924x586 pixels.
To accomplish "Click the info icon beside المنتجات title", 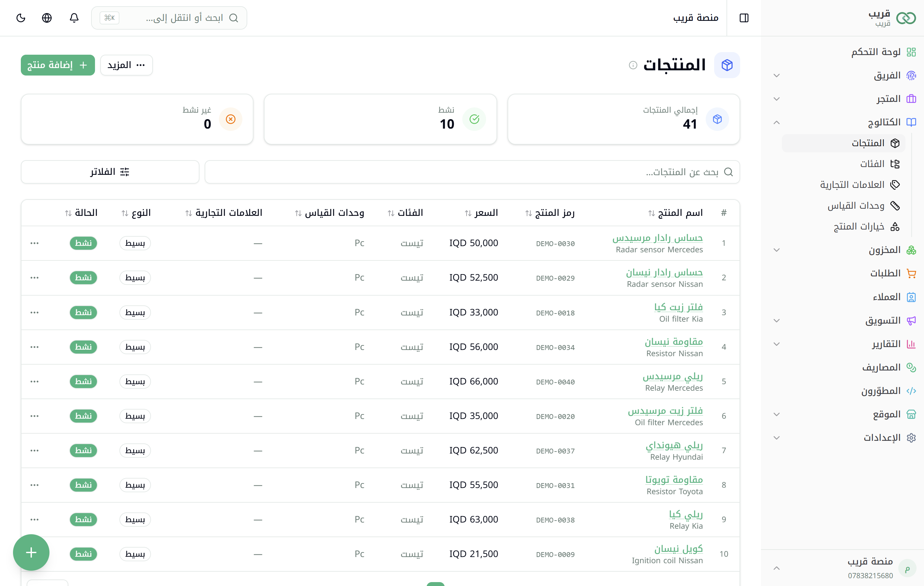I will tap(633, 65).
